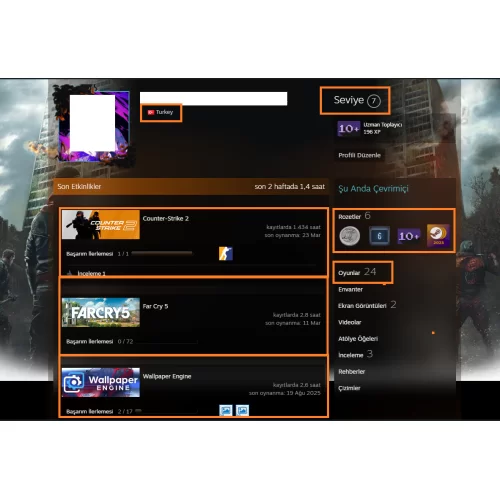Open the Wallpaper Engine title link
The height and width of the screenshot is (500, 500).
[x=167, y=376]
